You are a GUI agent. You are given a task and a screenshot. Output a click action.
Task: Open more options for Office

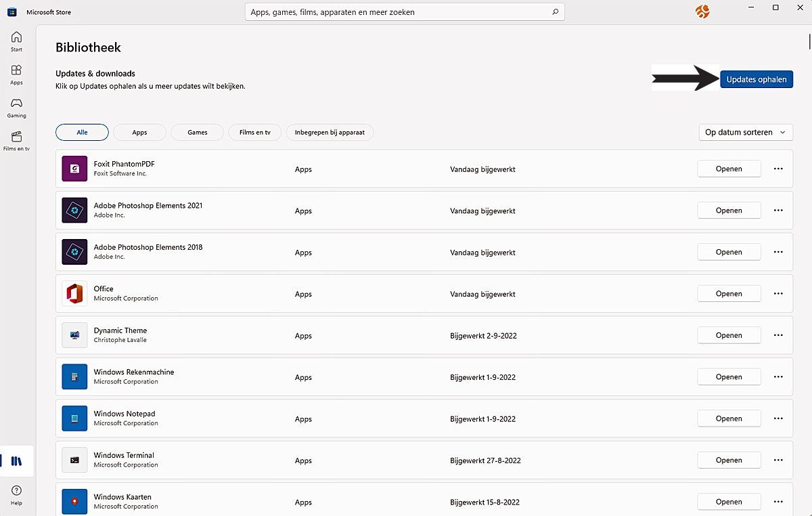778,294
